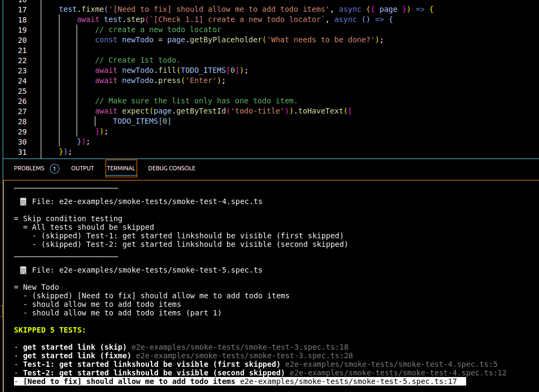Click line number 17 in the gutter
539x392 pixels.
pos(23,10)
